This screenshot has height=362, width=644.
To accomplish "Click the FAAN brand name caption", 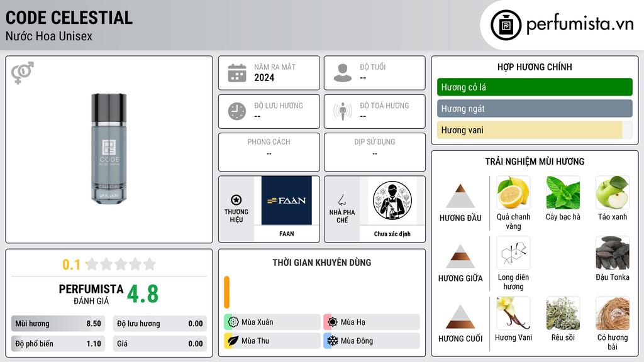I will pyautogui.click(x=287, y=234).
